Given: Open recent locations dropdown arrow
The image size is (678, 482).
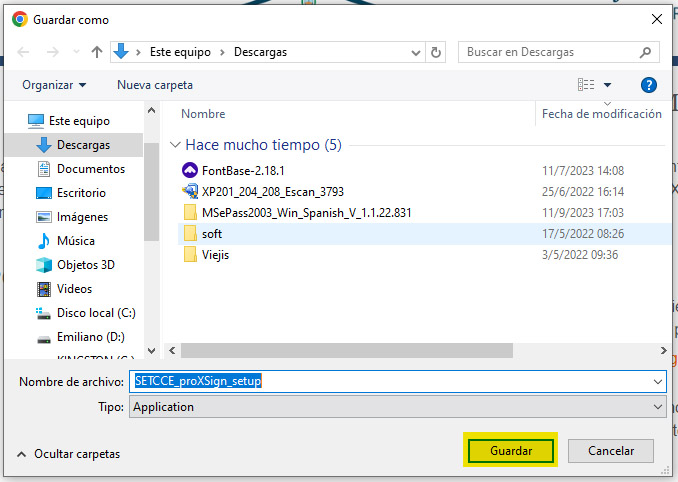Looking at the screenshot, I should pyautogui.click(x=76, y=52).
